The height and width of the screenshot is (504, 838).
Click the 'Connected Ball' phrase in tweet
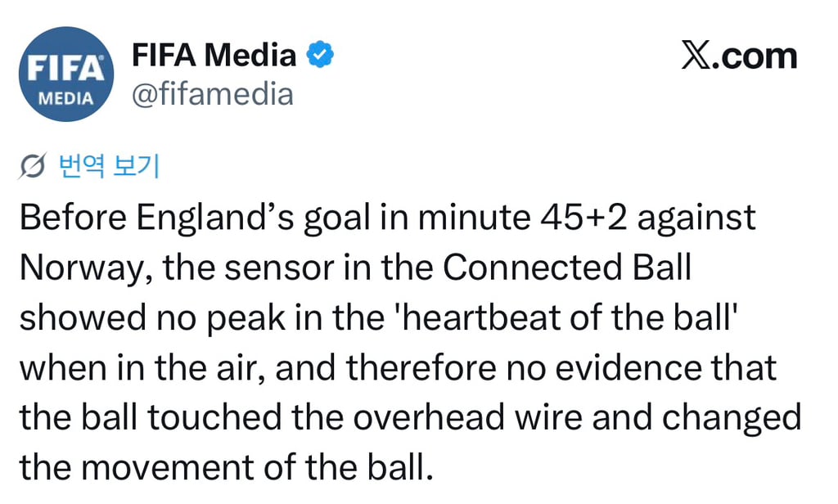(x=567, y=267)
